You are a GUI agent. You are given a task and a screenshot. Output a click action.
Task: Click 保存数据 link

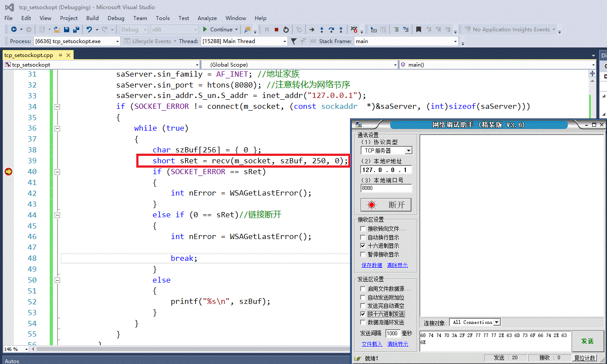click(x=372, y=265)
